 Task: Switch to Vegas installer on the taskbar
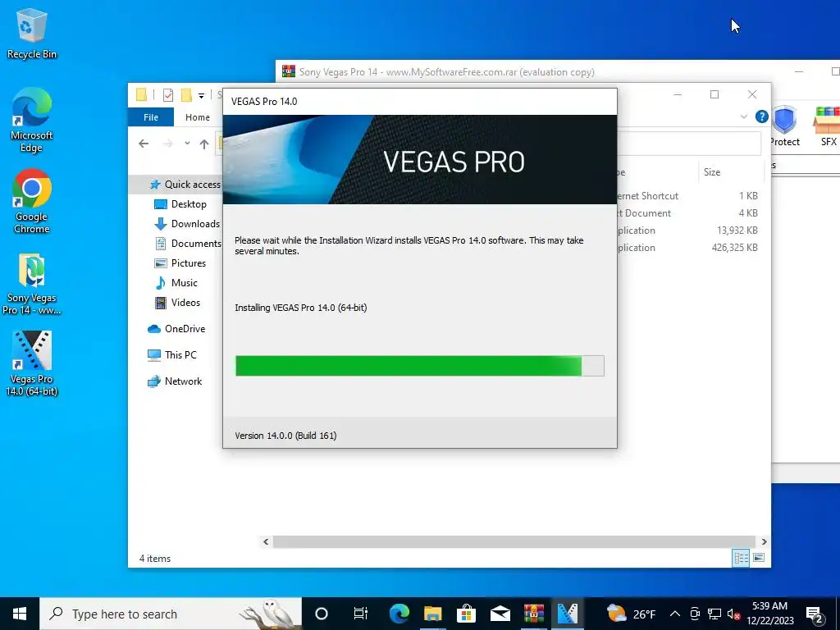pos(568,614)
